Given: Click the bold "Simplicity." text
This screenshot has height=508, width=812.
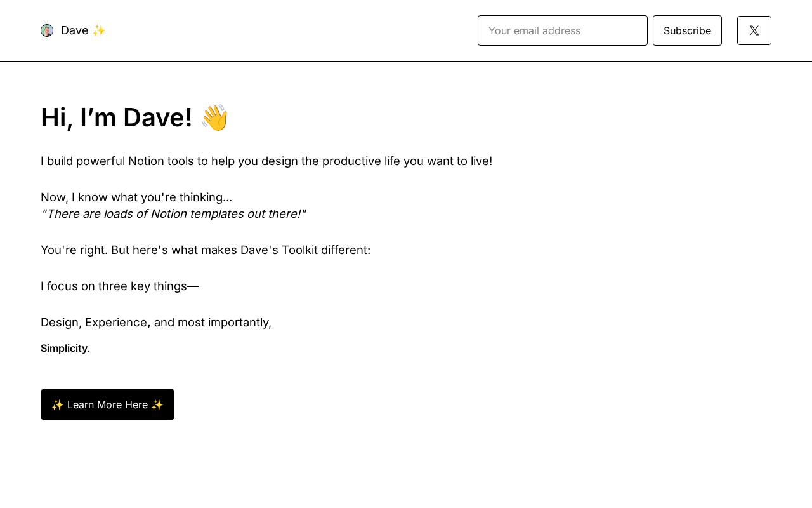Looking at the screenshot, I should [x=65, y=348].
